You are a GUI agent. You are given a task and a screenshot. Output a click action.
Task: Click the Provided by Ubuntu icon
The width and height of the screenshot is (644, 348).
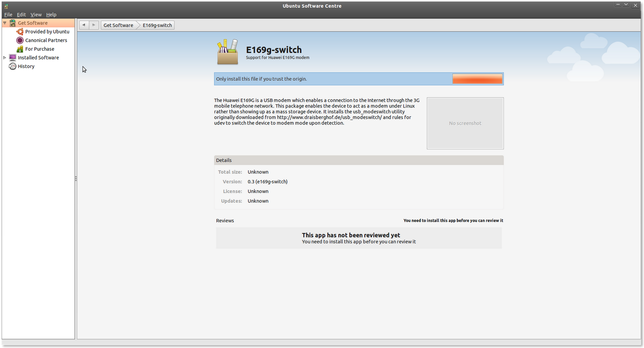pos(20,31)
